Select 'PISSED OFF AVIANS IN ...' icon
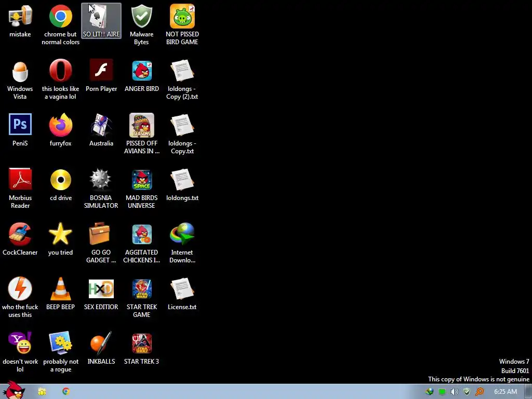 click(141, 135)
